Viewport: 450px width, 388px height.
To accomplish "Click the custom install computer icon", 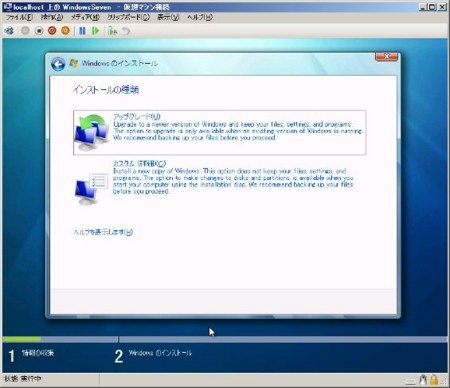I will tap(91, 189).
